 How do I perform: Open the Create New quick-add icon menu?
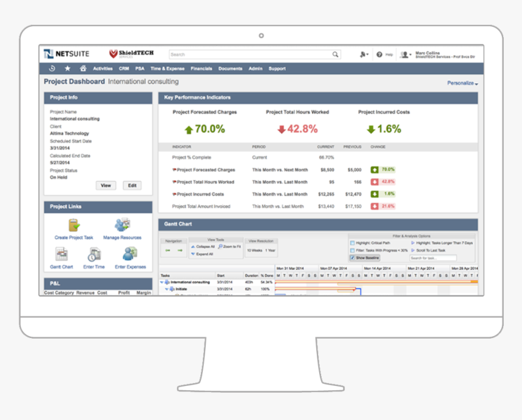364,54
